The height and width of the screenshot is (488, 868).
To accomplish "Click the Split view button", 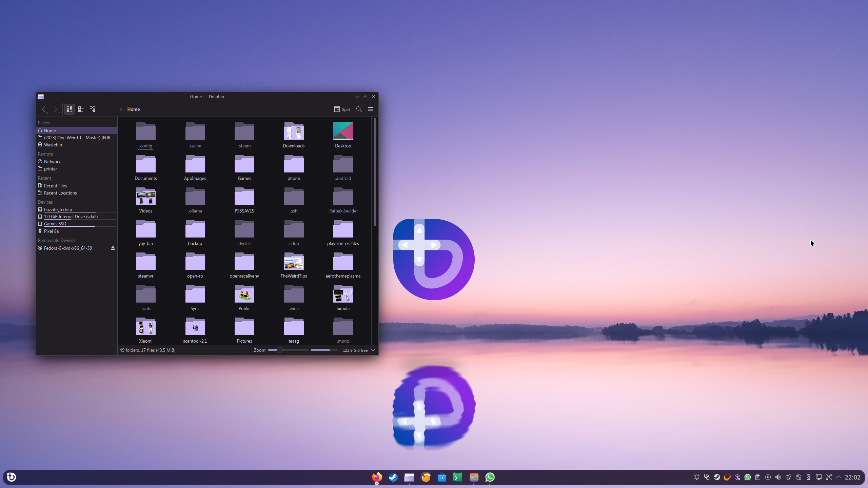I will point(342,109).
